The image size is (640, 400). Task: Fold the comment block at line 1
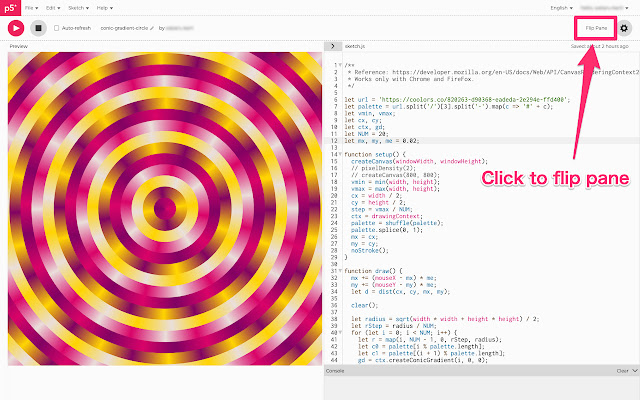click(x=340, y=65)
